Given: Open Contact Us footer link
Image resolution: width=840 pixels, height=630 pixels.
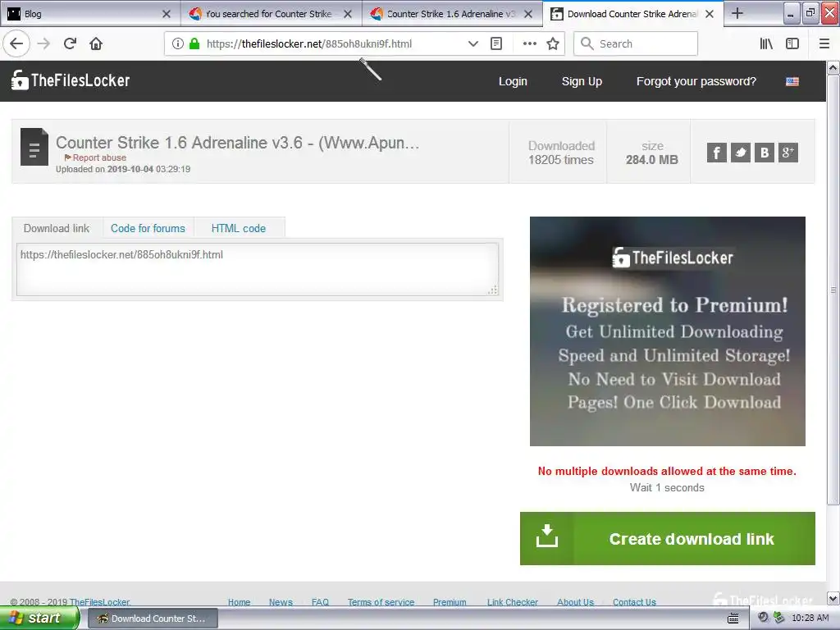Looking at the screenshot, I should [x=634, y=602].
